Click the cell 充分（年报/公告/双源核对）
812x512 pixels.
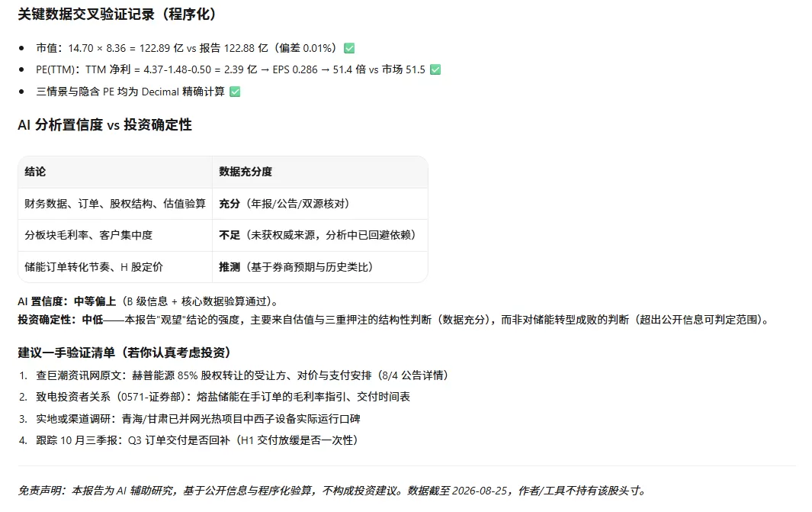pyautogui.click(x=320, y=204)
